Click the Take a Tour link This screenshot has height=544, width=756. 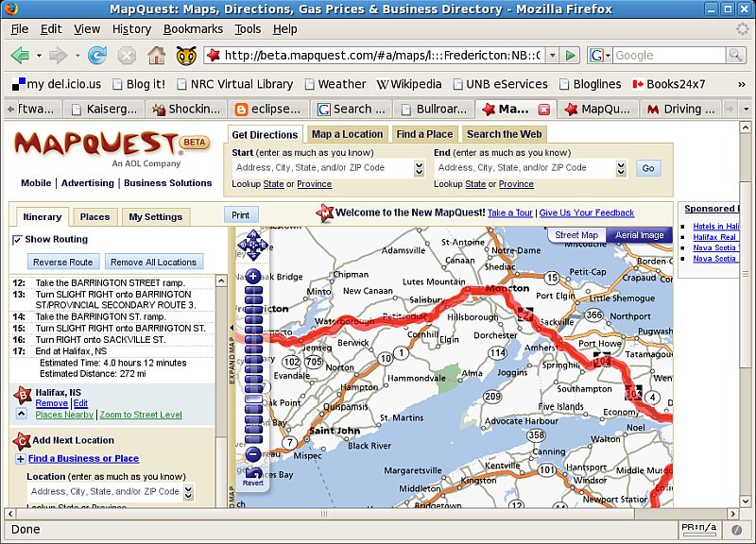click(509, 213)
